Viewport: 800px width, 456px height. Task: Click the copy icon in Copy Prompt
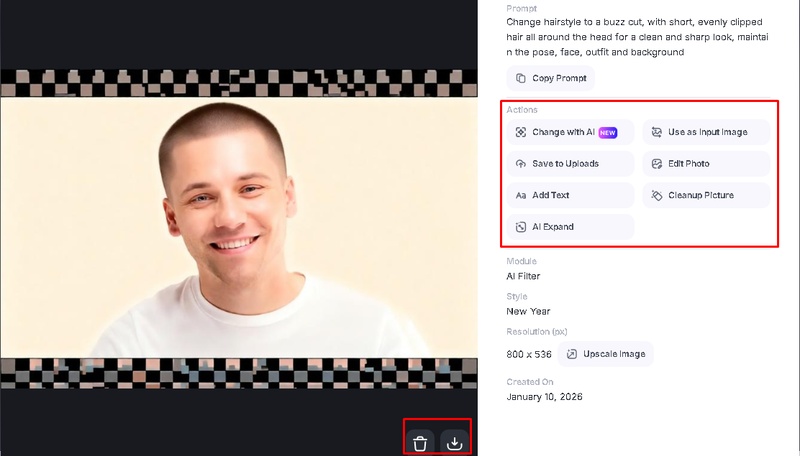click(521, 78)
